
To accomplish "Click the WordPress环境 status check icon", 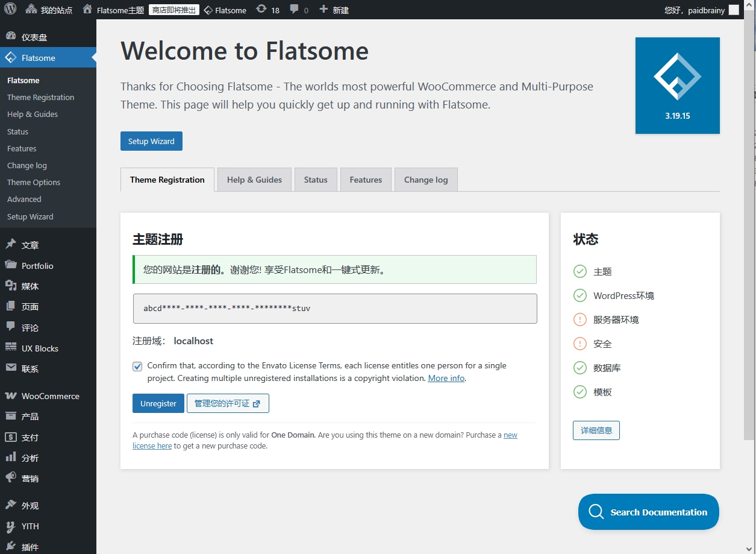I will coord(580,295).
